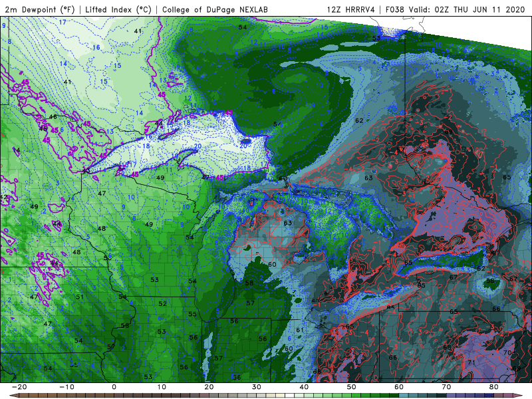532x399 pixels.
Task: Click the "70" dewpoint value on map
Action: [x=507, y=352]
